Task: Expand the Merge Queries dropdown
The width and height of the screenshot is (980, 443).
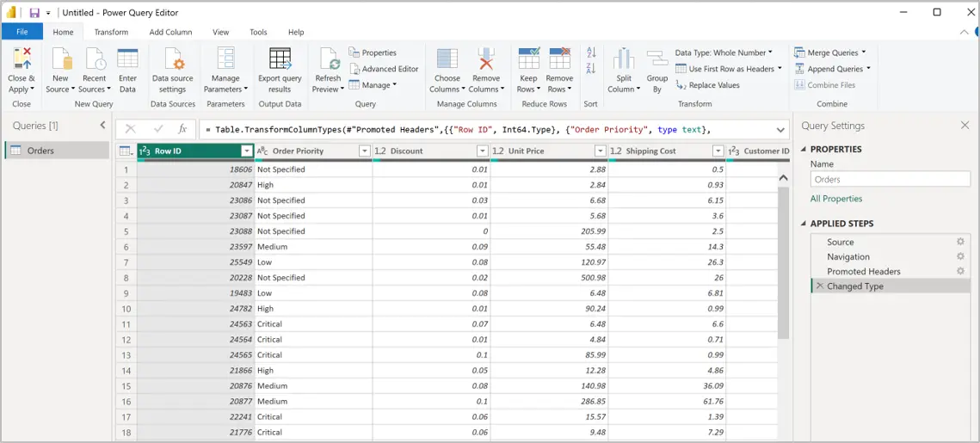Action: (864, 52)
